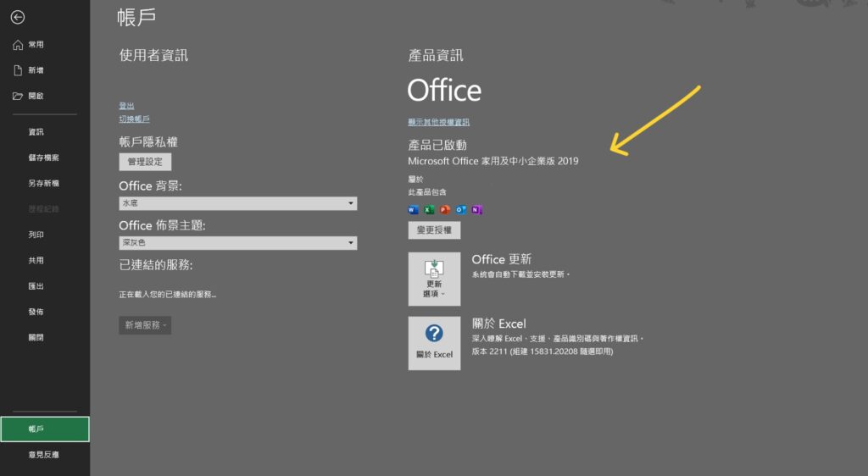This screenshot has width=868, height=476.
Task: Click the 產品資訊 heading
Action: click(x=436, y=55)
